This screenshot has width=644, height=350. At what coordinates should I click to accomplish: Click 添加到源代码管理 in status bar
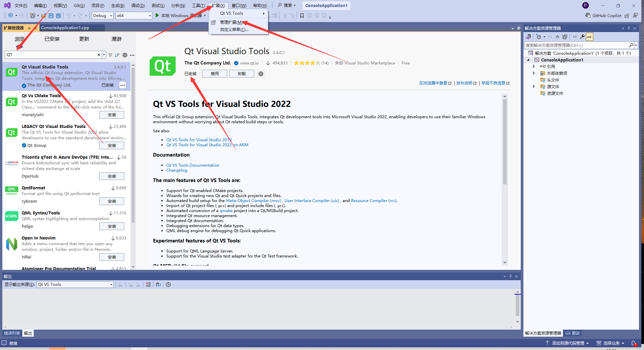pos(567,343)
